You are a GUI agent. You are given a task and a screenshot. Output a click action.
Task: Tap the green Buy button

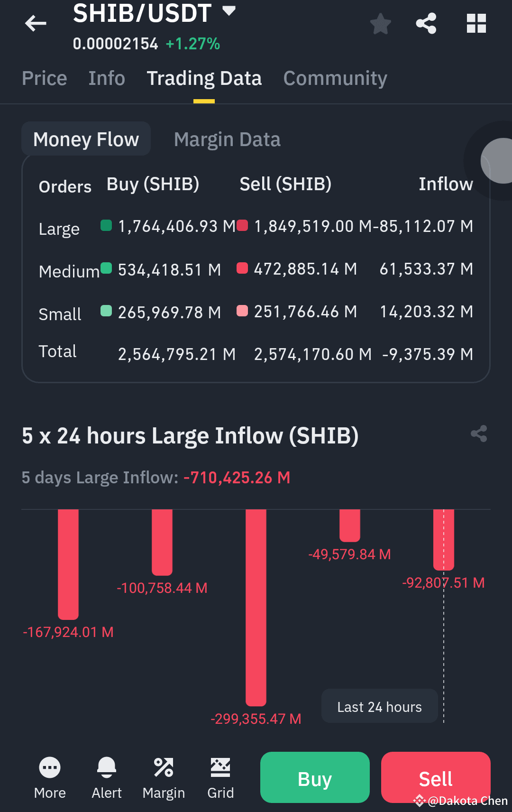click(315, 777)
